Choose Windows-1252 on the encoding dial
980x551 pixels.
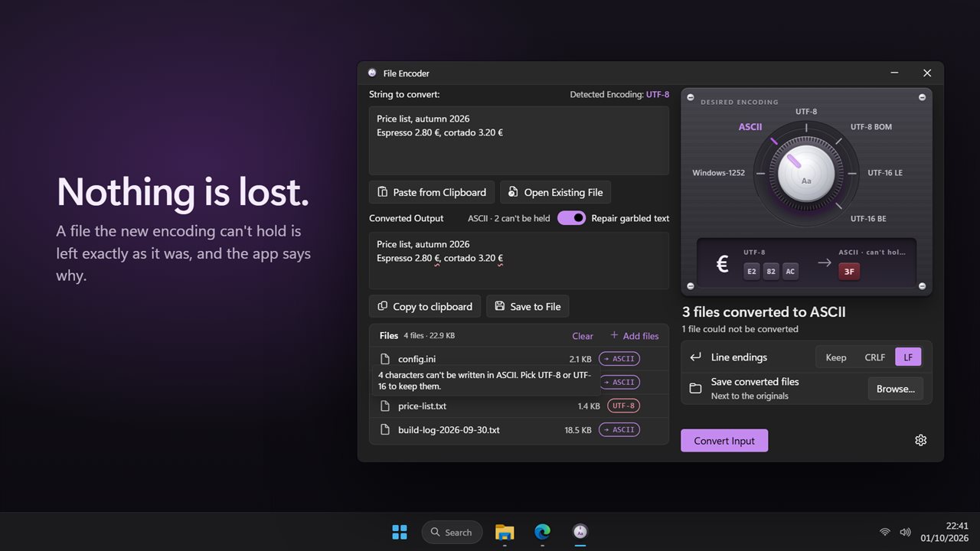point(718,173)
